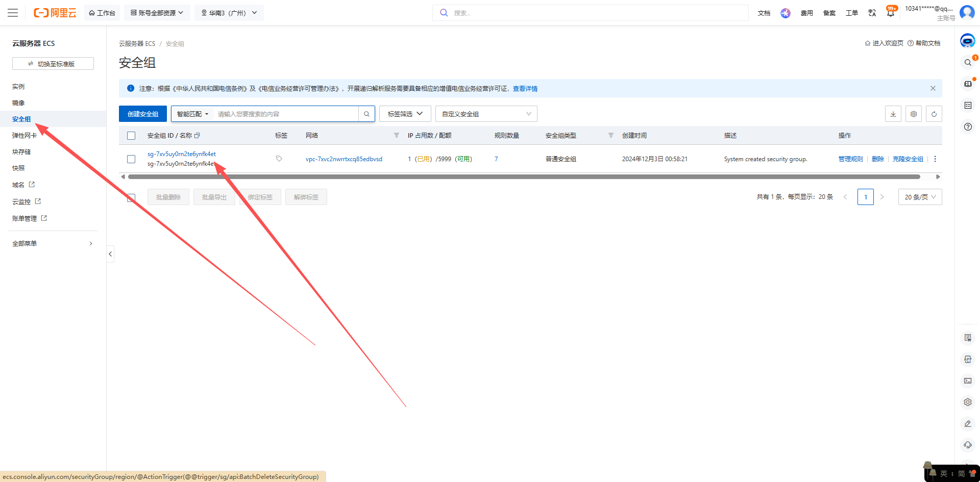Edit tags for sg-7xv5uy0rn2te6ynfk4et

pyautogui.click(x=279, y=159)
